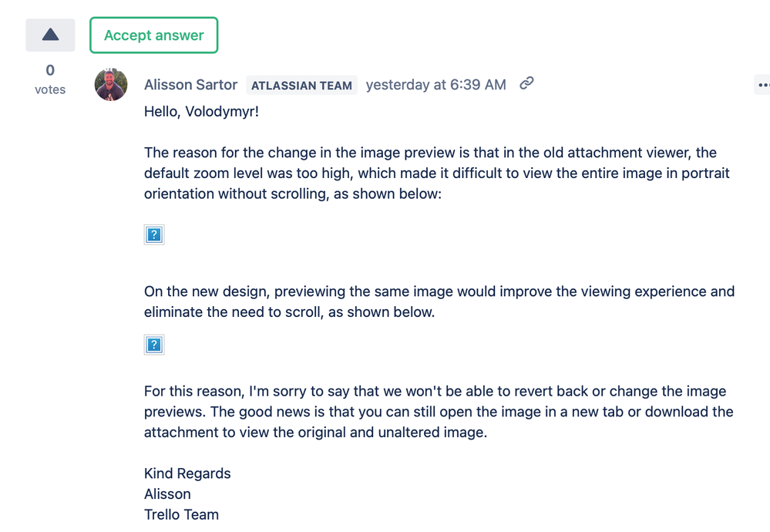Click the Atlassian team label beside the author name

[x=301, y=85]
